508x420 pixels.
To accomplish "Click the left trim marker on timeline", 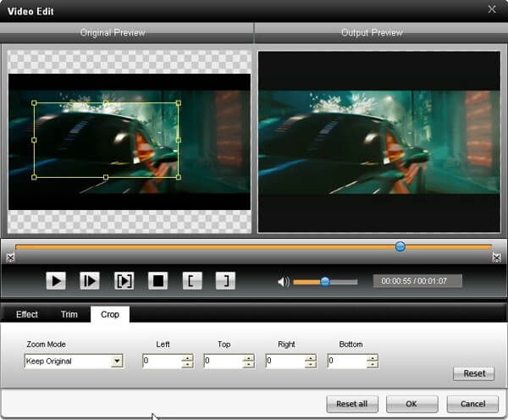I will 10,258.
